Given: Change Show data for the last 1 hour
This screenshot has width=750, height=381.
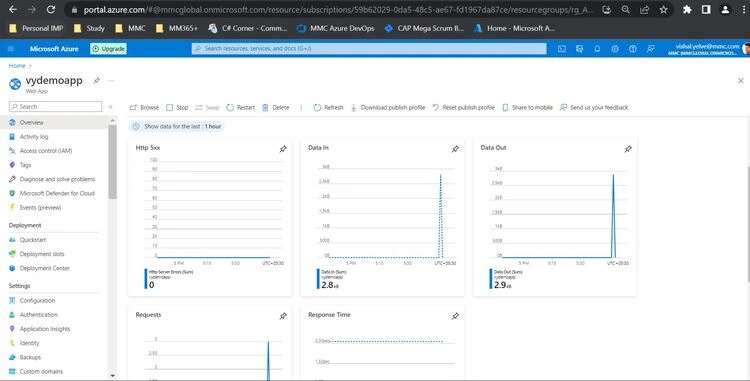Looking at the screenshot, I should (177, 127).
